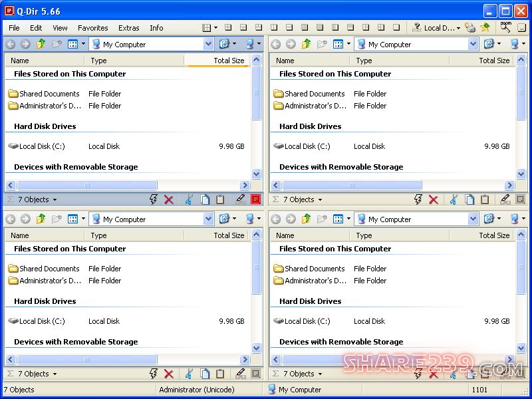Screen dimensions: 532x399
Task: Expand bottom-left pane My Computer address dropdown
Action: point(208,219)
